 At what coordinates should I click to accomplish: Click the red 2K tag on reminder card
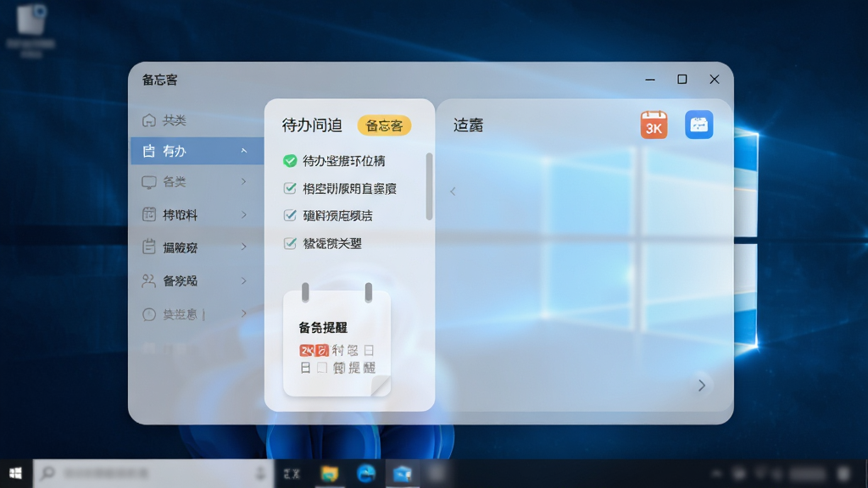(x=314, y=350)
